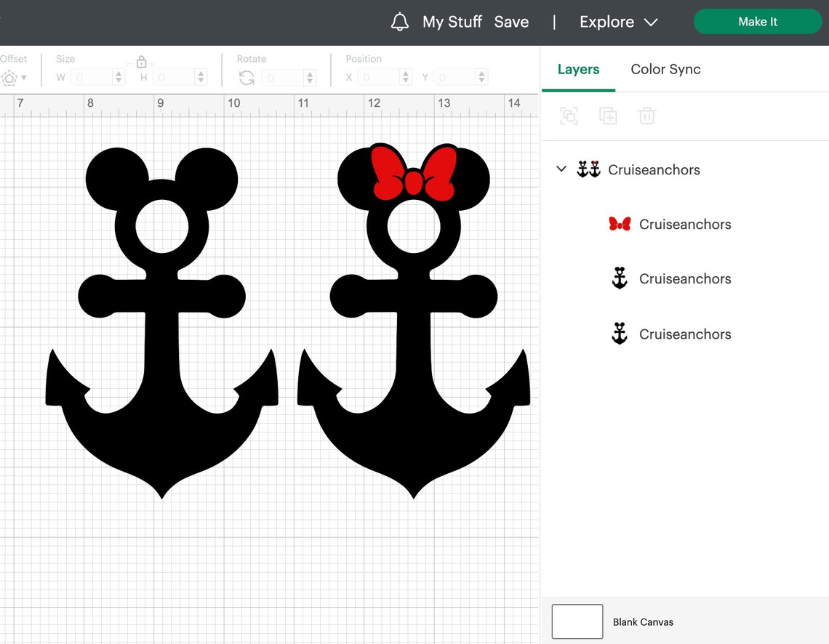Select the Layers tab
Screen dimensions: 829x644
578,69
